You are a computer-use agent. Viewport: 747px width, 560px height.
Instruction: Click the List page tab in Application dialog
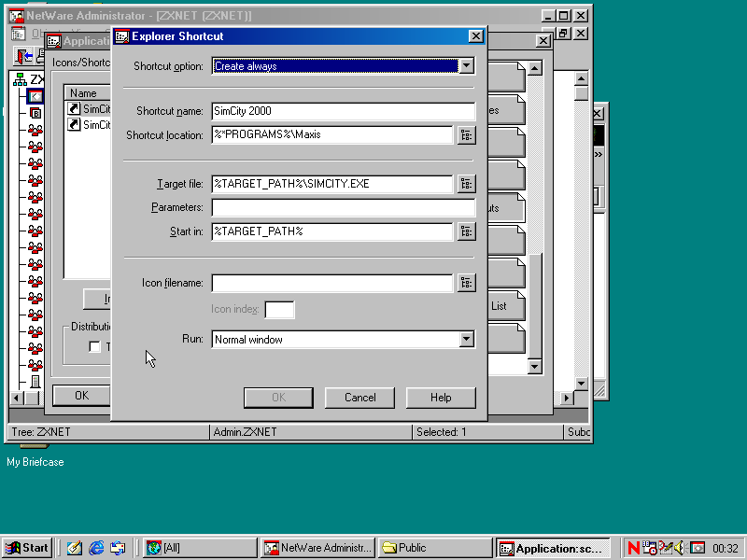click(x=506, y=306)
